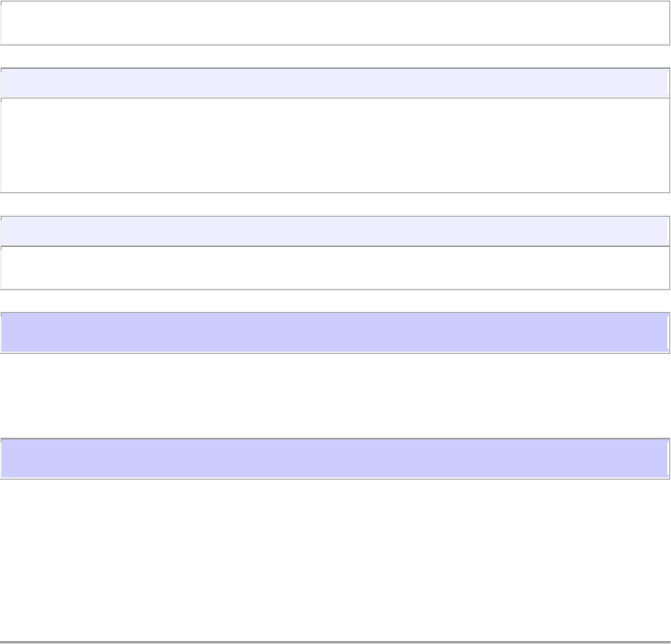Click the gap between the first panel and second lavender header
671x644 pixels.
[335, 204]
